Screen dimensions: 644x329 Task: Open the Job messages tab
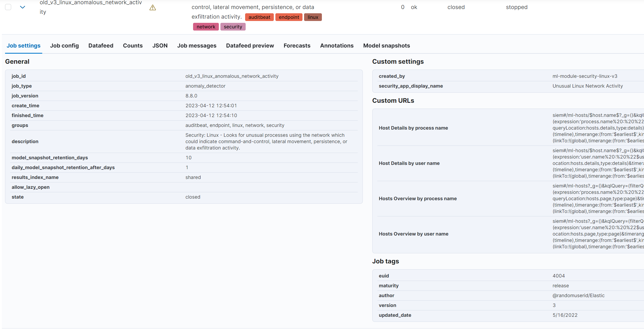(x=197, y=46)
